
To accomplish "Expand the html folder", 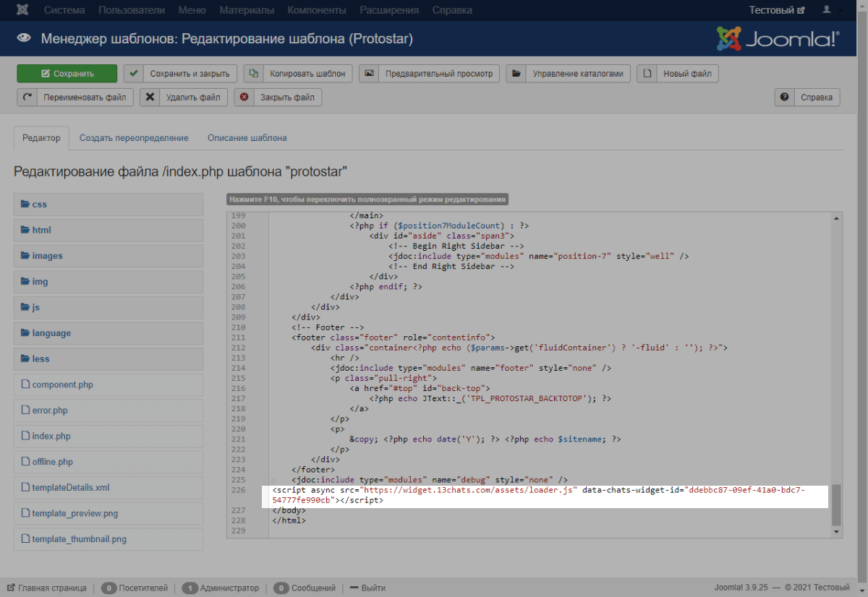I will [x=109, y=230].
